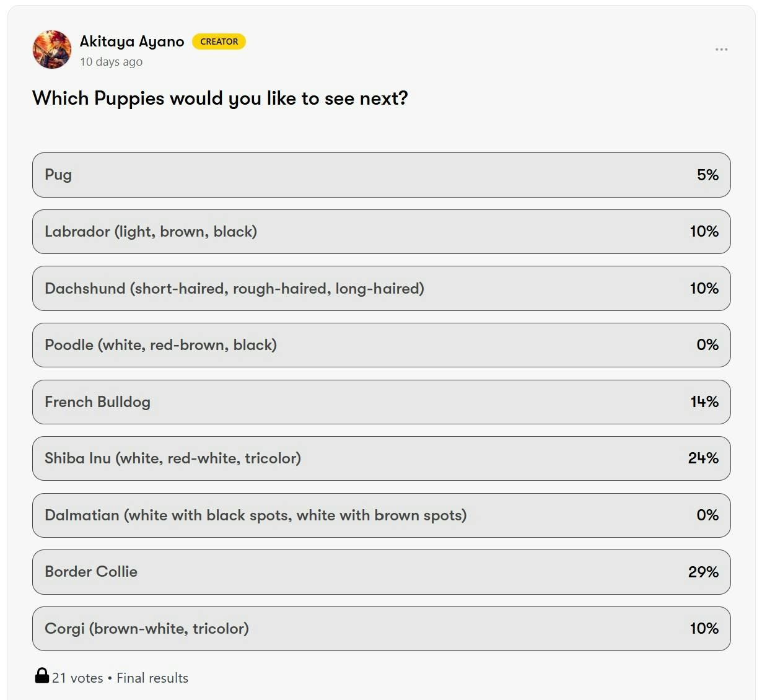Viewport: 762px width, 700px height.
Task: Click the 'Final results' label
Action: tap(152, 678)
